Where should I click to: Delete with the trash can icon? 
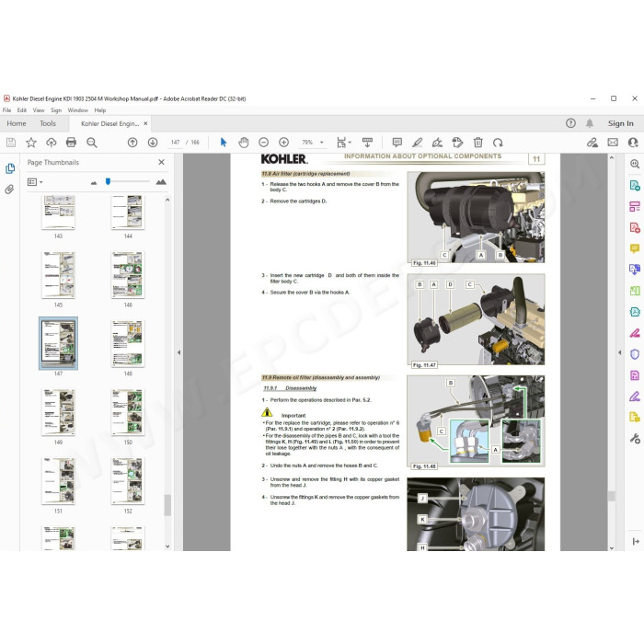pyautogui.click(x=477, y=143)
